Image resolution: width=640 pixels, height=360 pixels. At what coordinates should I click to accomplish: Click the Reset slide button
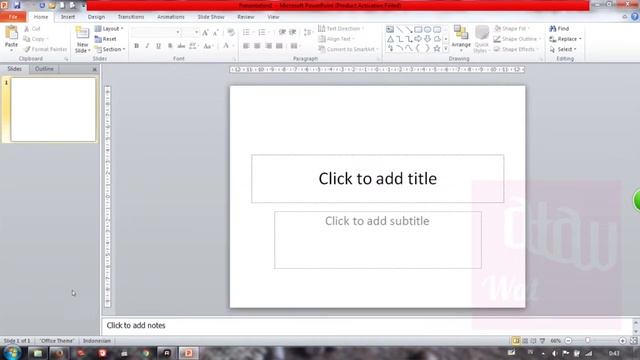point(105,39)
